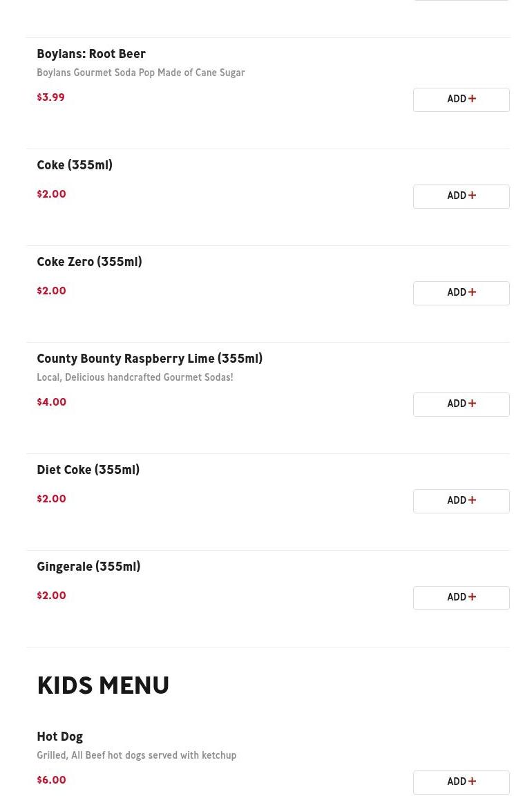This screenshot has width=532, height=805.
Task: Add Coke (355ml) to the cart
Action: 461,196
